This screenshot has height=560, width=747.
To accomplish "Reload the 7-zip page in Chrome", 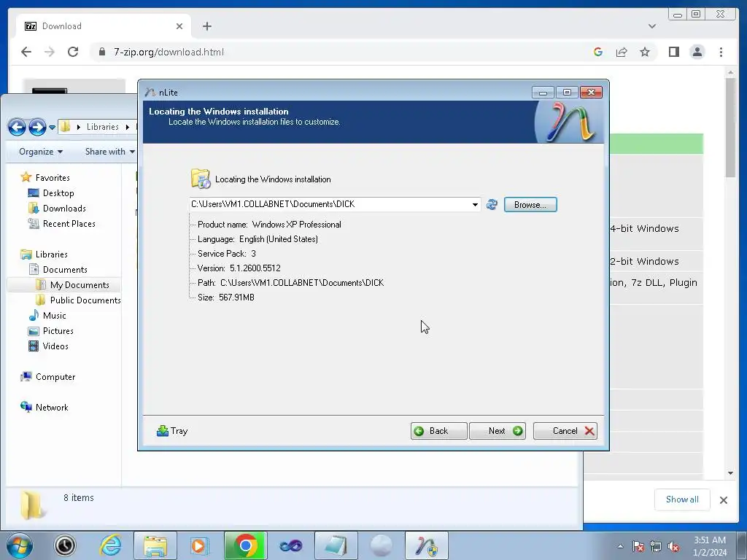I will pos(73,52).
